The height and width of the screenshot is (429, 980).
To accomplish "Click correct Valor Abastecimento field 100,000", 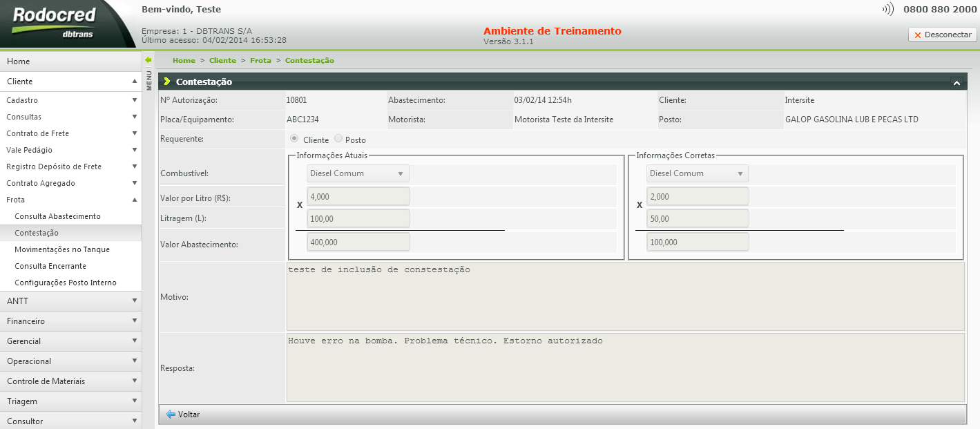I will (x=698, y=242).
